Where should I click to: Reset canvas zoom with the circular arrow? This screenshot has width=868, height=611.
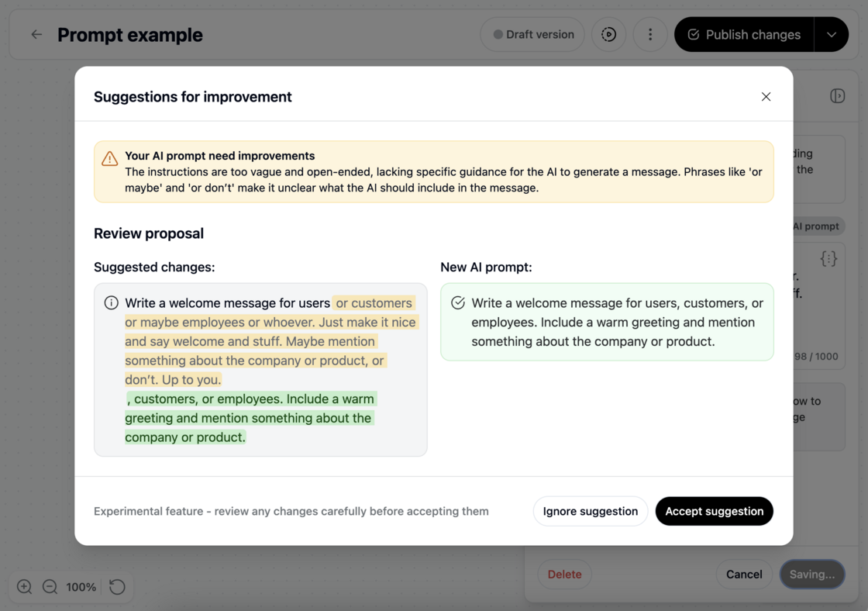coord(117,587)
